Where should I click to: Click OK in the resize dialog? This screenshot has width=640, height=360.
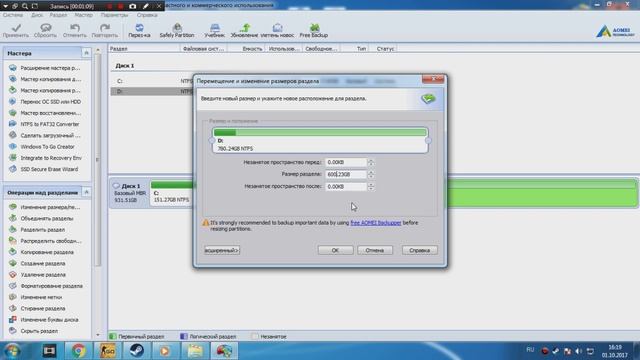click(336, 250)
